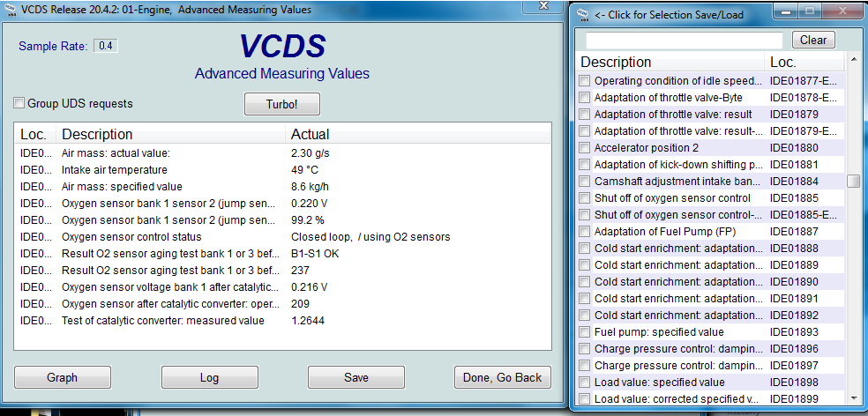Select Oxygen sensor voltage bank 1 after catalytic row
868x416 pixels.
tap(282, 287)
